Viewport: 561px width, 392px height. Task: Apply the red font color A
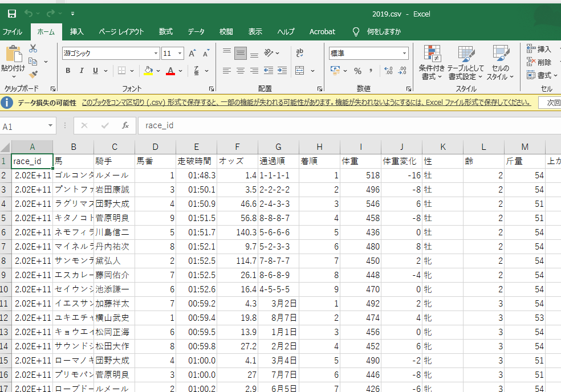(170, 71)
